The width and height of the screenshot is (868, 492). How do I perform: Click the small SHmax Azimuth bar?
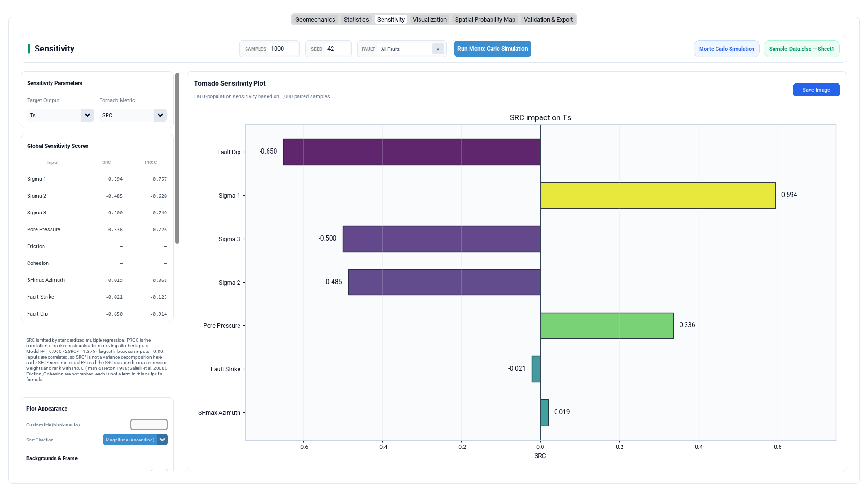point(544,412)
